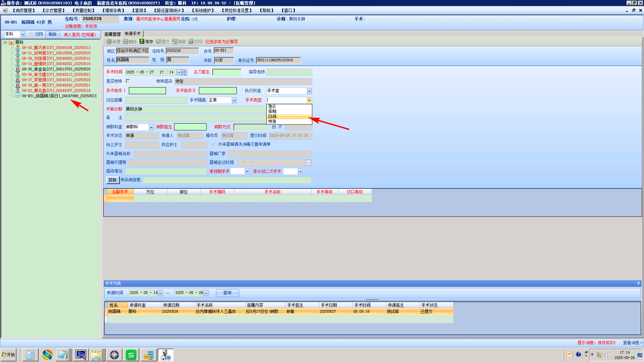Screen dimensions: 644x362
Task: Click the 保存 (Save) toolbar icon
Action: pyautogui.click(x=142, y=42)
